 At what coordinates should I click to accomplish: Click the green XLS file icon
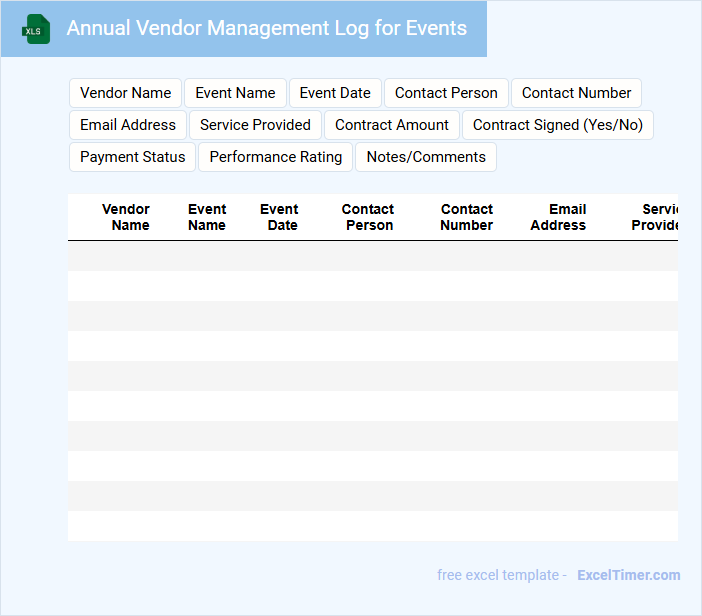click(x=37, y=30)
